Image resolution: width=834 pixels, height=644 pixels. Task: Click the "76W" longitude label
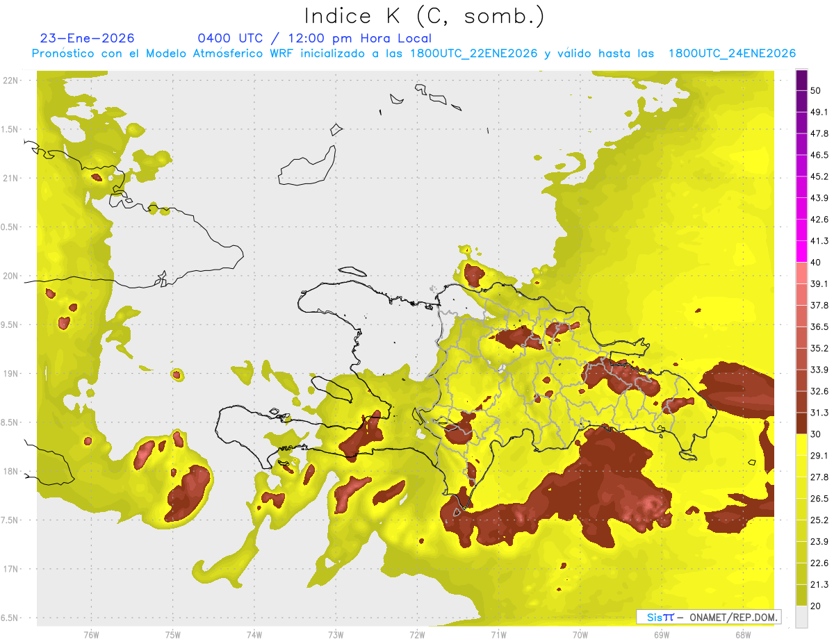91,635
